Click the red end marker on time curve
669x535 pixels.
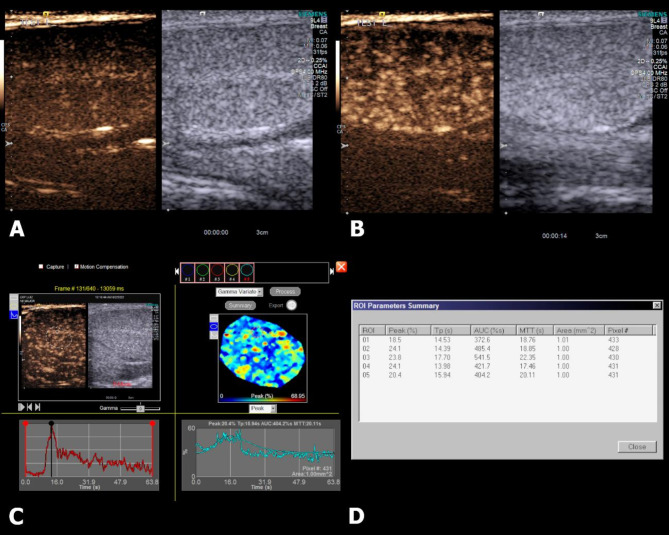[x=152, y=423]
